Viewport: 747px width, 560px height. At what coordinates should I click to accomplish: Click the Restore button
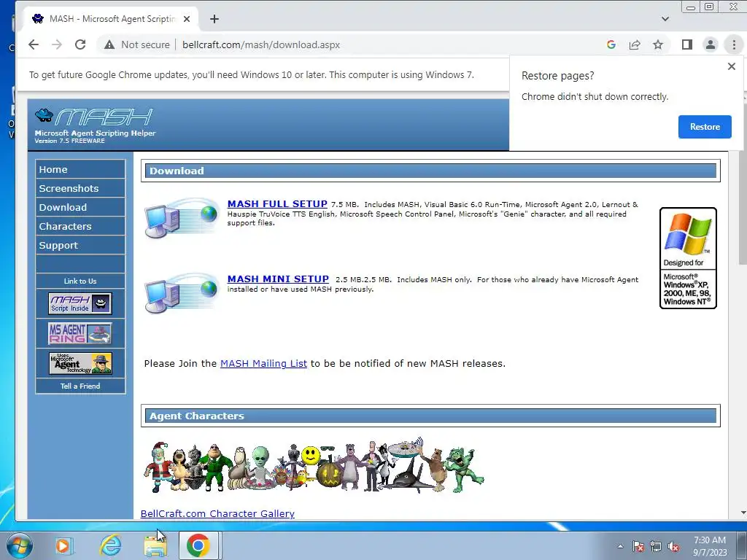click(705, 127)
